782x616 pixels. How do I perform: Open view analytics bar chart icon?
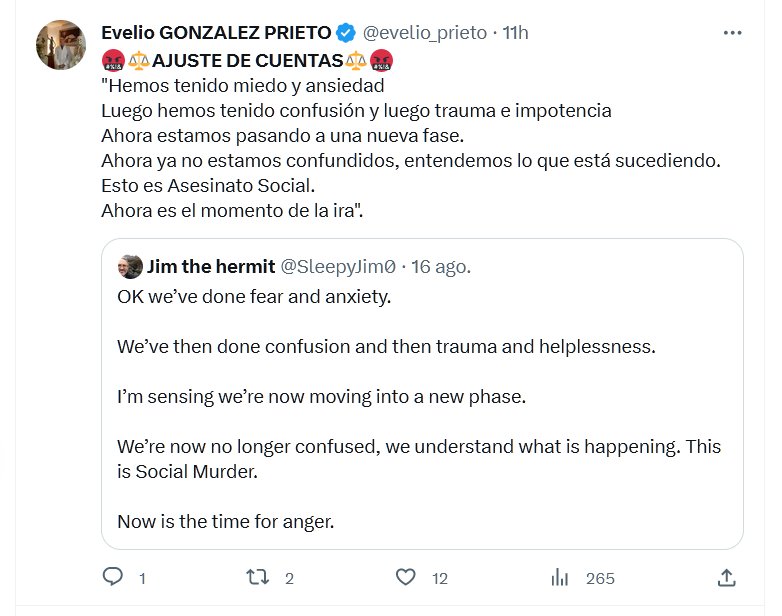pyautogui.click(x=560, y=577)
